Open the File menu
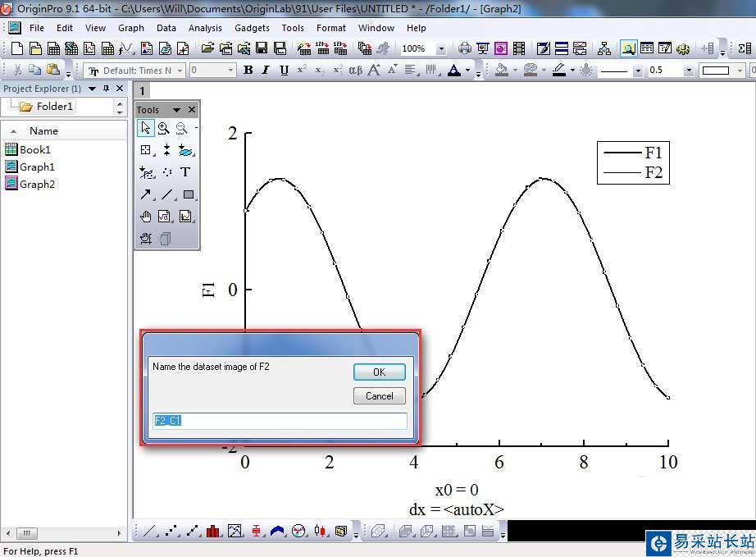 coord(37,28)
